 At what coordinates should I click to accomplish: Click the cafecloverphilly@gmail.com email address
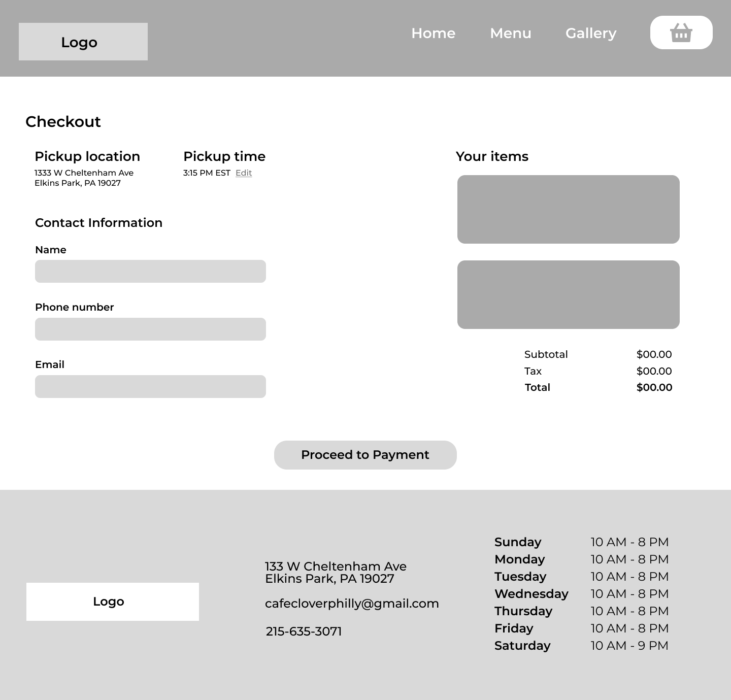pos(352,604)
